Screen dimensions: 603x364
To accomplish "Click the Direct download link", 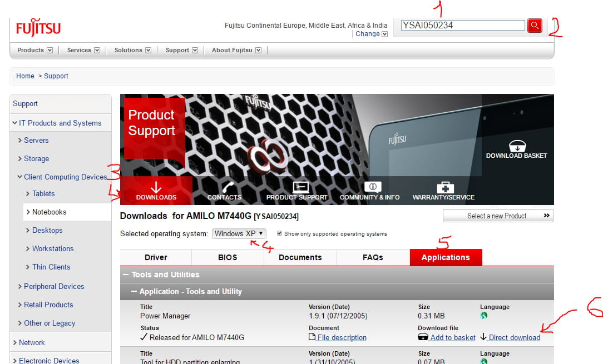I will coord(514,337).
